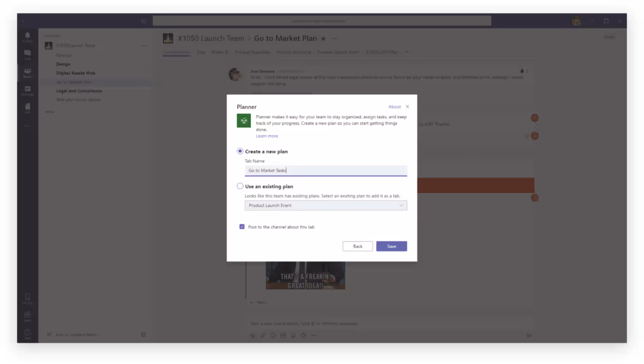Select the Create a new plan radio button
Viewport: 644px width, 364px height.
pyautogui.click(x=240, y=152)
